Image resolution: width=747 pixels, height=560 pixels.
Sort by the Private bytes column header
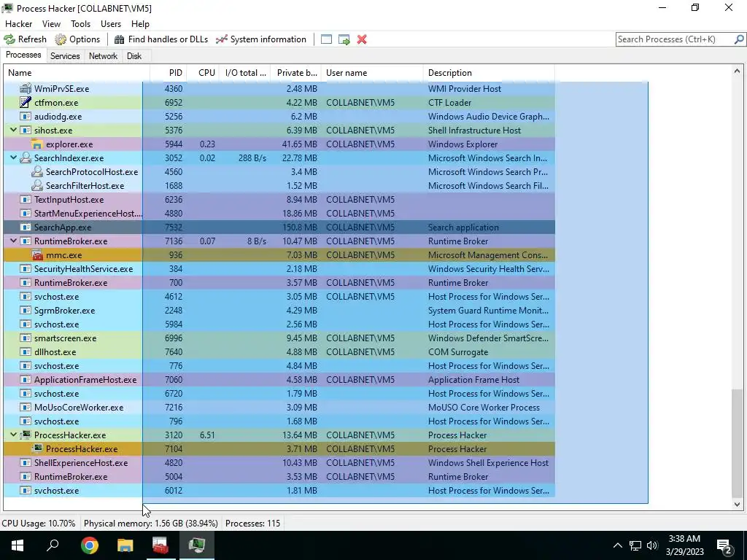click(296, 73)
